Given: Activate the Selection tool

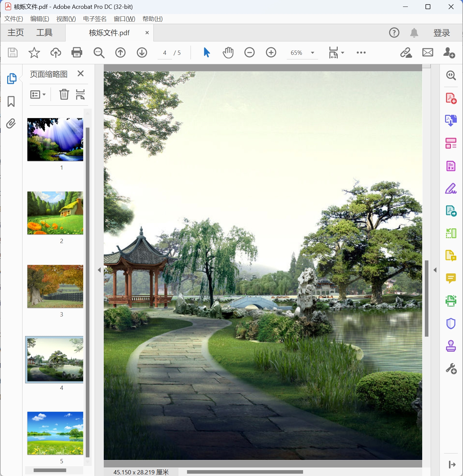Looking at the screenshot, I should tap(207, 52).
